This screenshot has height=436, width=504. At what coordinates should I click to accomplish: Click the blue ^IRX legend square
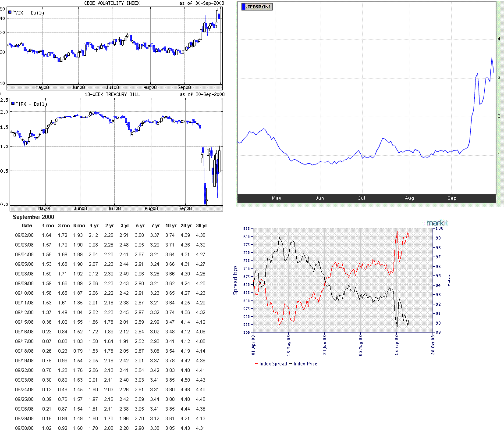[x=13, y=104]
